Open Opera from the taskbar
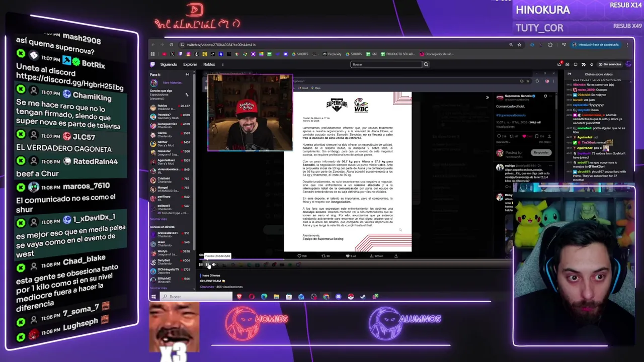644x362 pixels. click(x=252, y=297)
